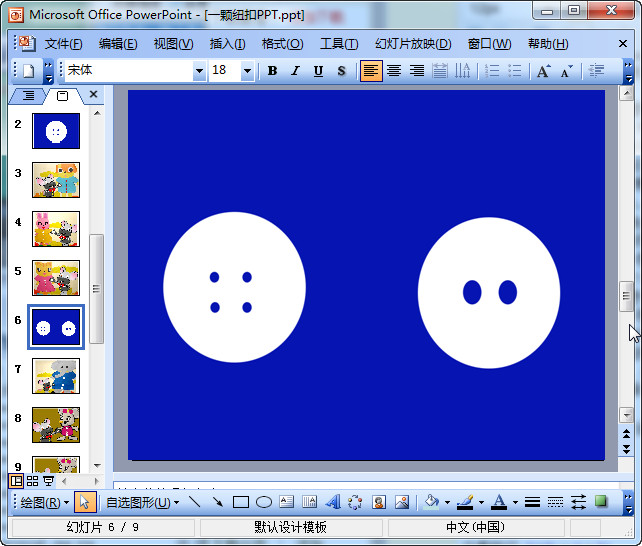Apply the Fill Color bucket

tap(432, 502)
